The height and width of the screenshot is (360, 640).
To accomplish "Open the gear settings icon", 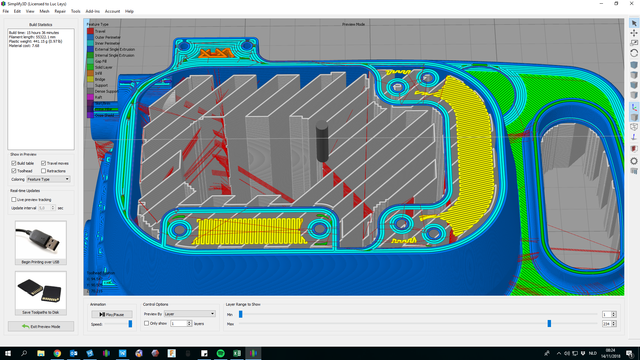I will click(633, 161).
